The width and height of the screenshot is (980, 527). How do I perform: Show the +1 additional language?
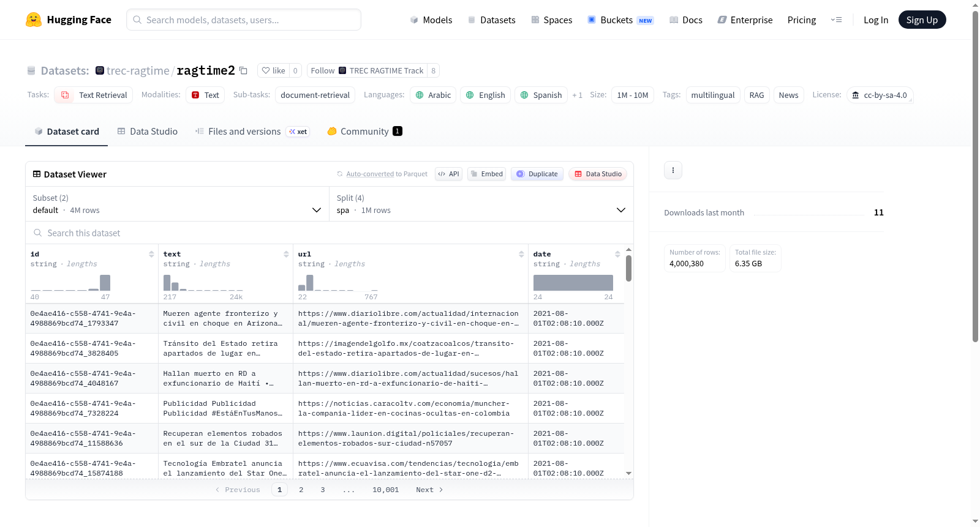577,95
